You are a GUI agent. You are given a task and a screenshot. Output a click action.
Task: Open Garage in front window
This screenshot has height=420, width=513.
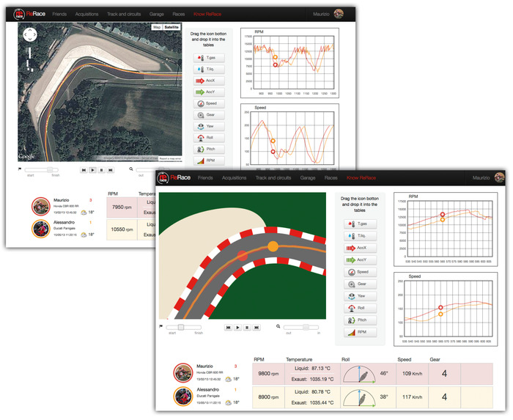click(x=308, y=177)
